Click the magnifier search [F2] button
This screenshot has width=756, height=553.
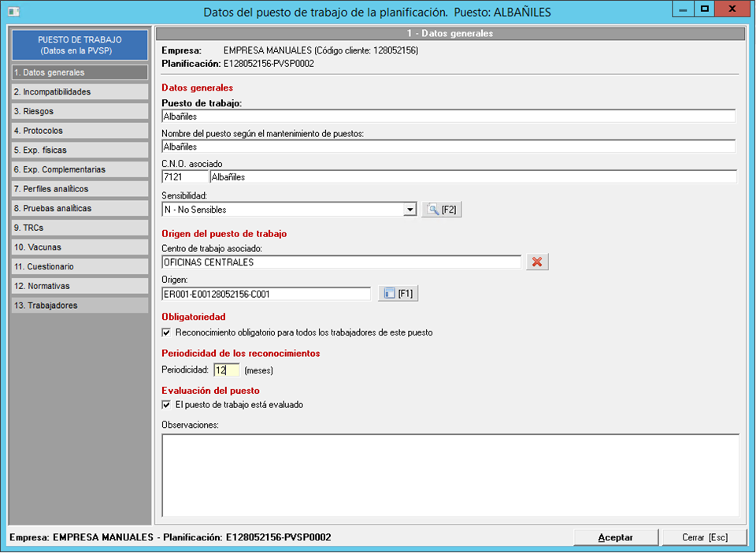pyautogui.click(x=441, y=210)
